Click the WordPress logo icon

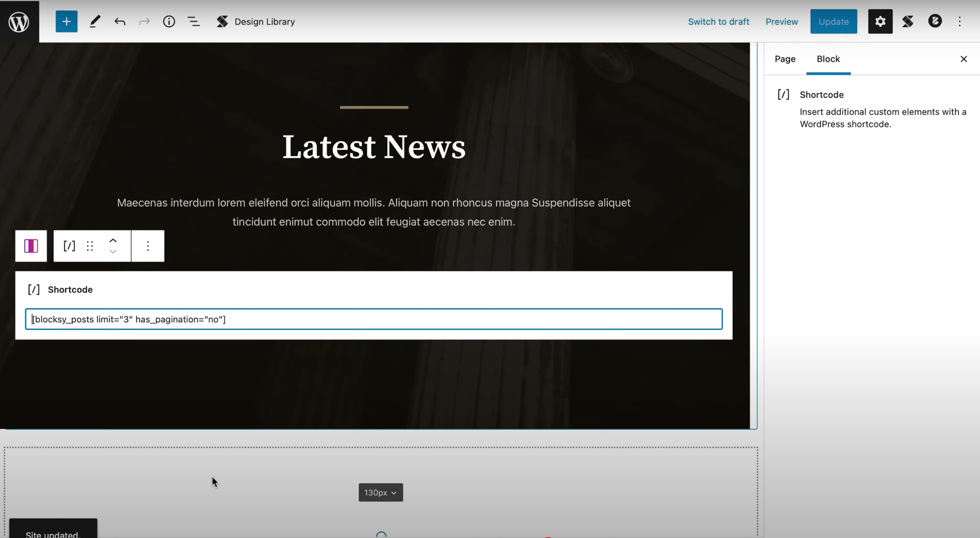pos(19,21)
